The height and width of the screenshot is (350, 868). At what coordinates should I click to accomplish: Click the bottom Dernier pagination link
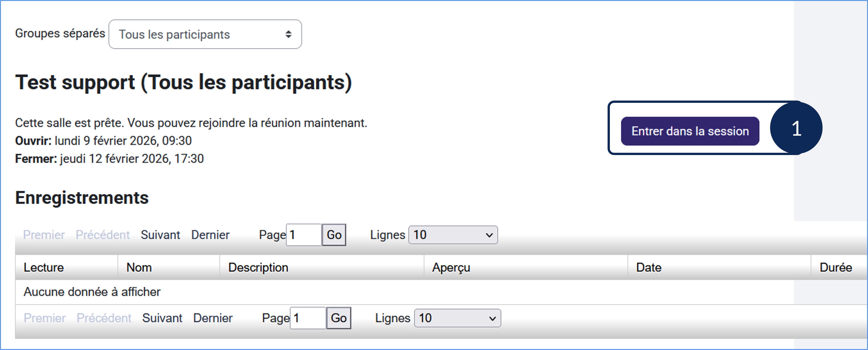[x=213, y=318]
